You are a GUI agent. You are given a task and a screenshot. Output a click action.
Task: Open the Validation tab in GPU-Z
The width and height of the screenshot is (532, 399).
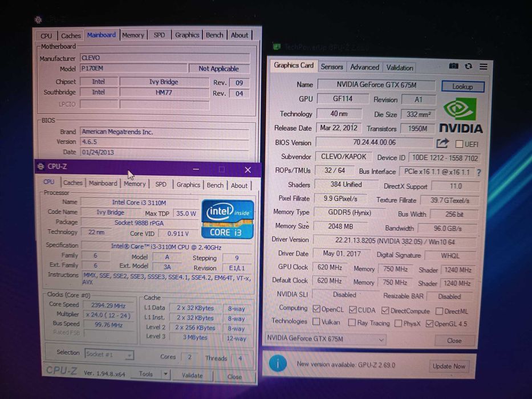400,68
